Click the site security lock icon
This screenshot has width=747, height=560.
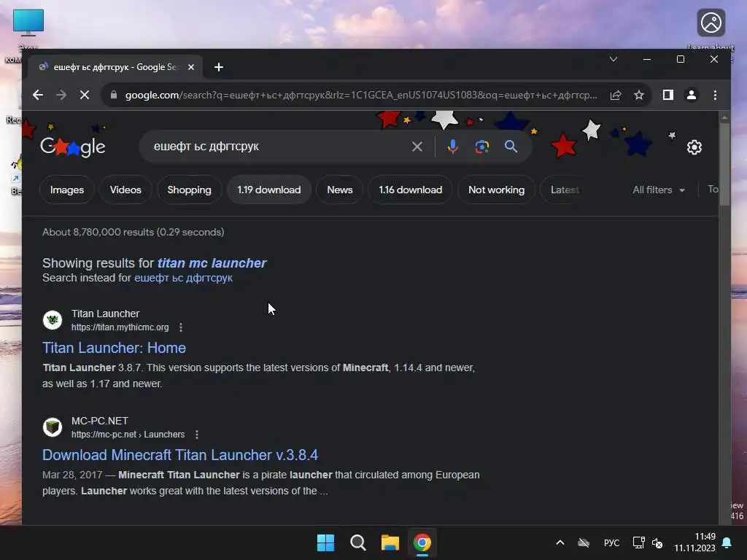pyautogui.click(x=113, y=96)
